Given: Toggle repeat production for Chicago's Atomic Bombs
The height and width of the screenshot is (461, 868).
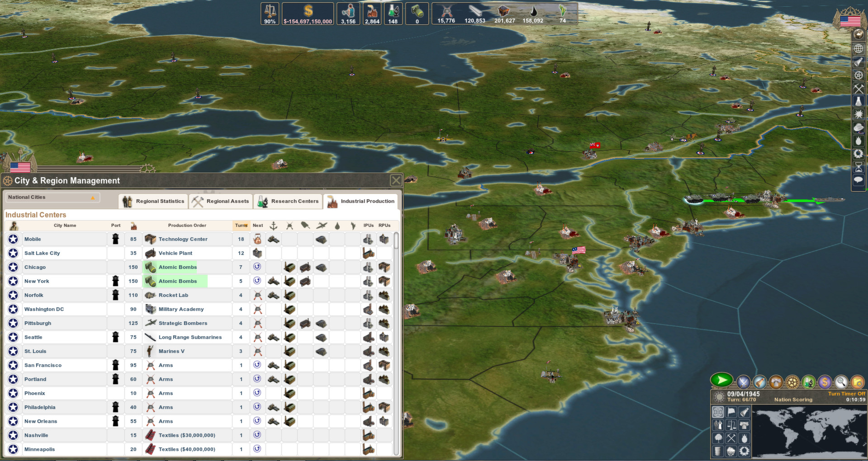Looking at the screenshot, I should click(257, 267).
